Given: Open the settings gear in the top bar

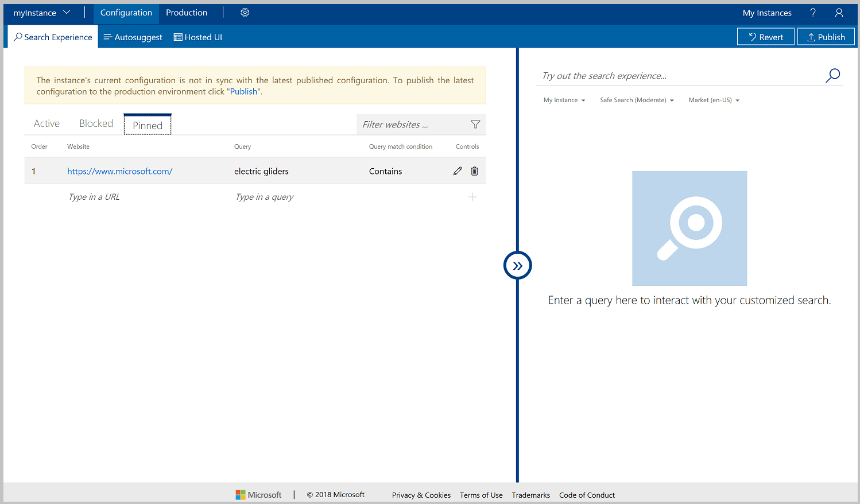Looking at the screenshot, I should [x=245, y=12].
